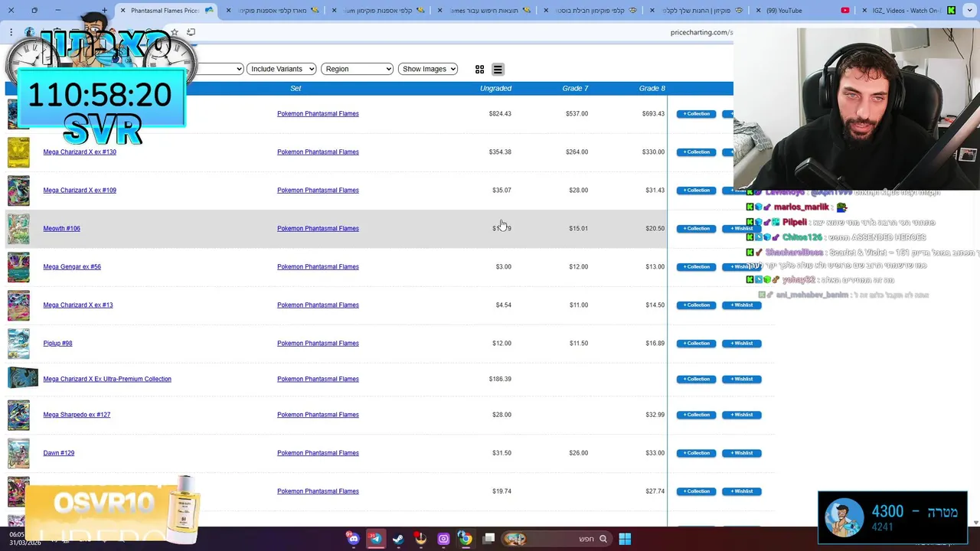The width and height of the screenshot is (980, 551).
Task: Click the install/cast icon beside the star
Action: tap(191, 32)
